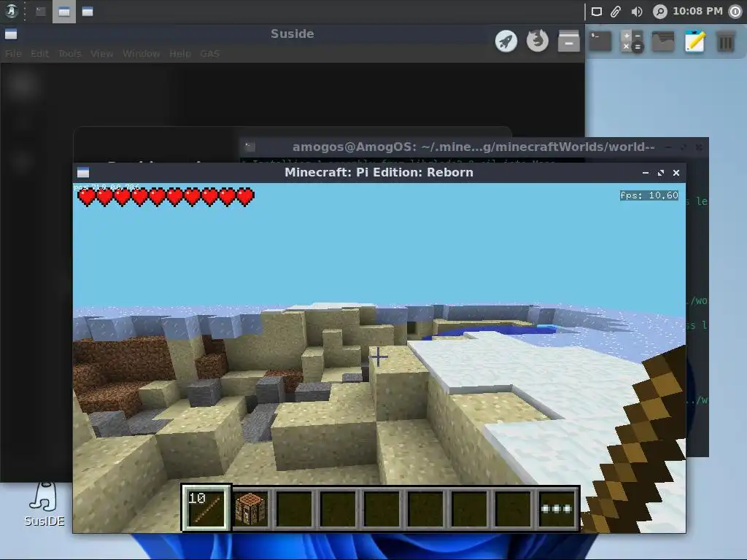747x560 pixels.
Task: Open the paperclip clipboard tray icon
Action: (x=616, y=12)
